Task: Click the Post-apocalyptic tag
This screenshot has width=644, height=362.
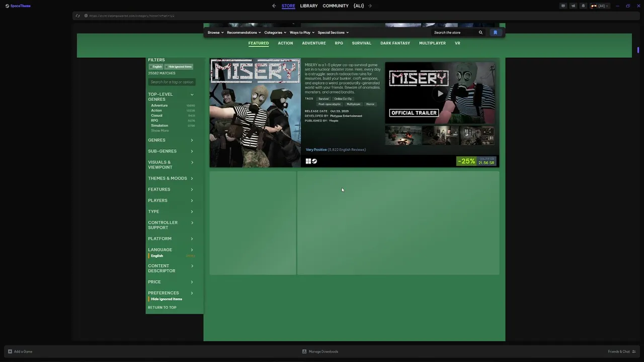Action: (x=330, y=104)
